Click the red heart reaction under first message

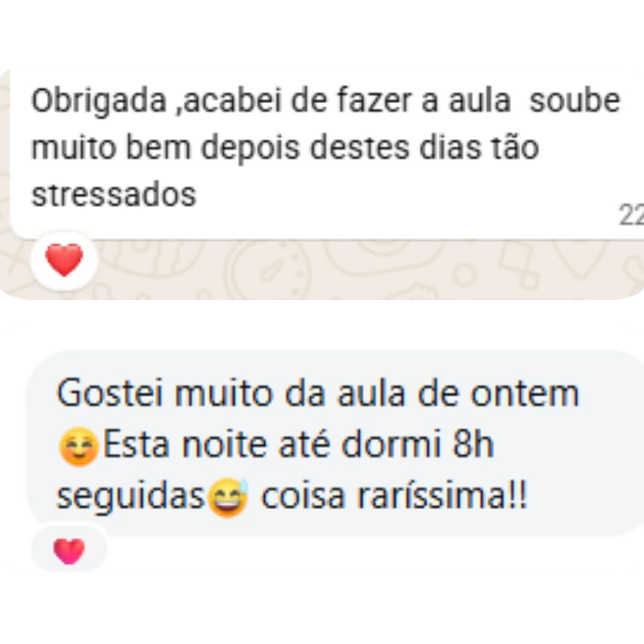coord(64,260)
